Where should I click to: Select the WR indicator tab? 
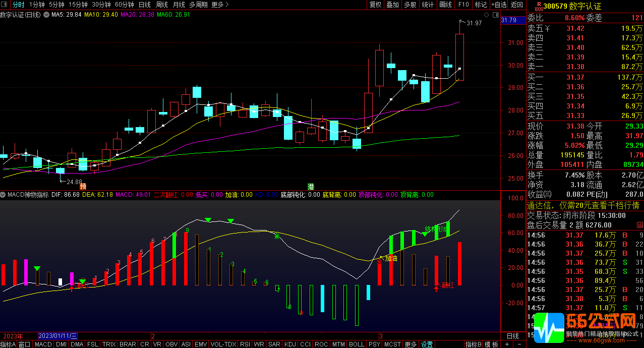click(259, 344)
